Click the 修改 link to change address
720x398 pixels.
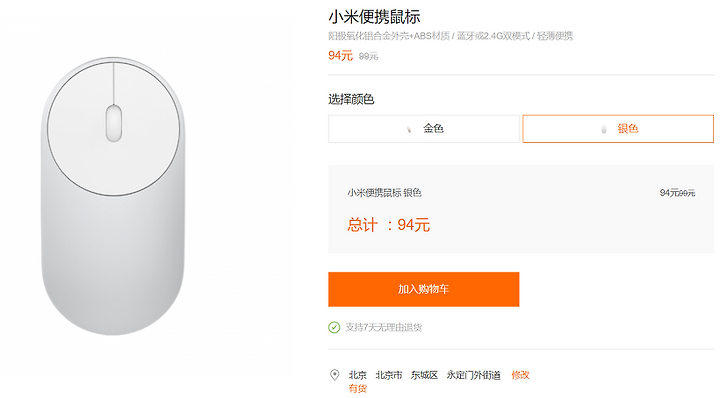(x=520, y=375)
